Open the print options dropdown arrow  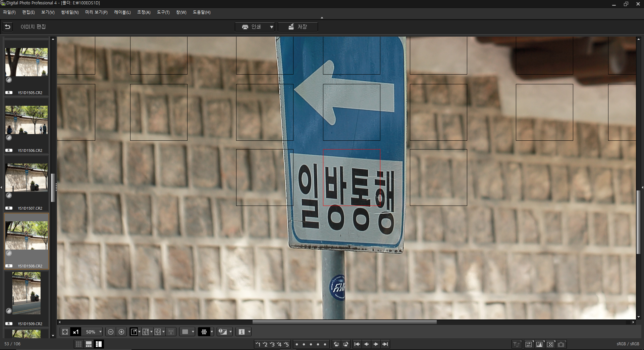[x=272, y=27]
